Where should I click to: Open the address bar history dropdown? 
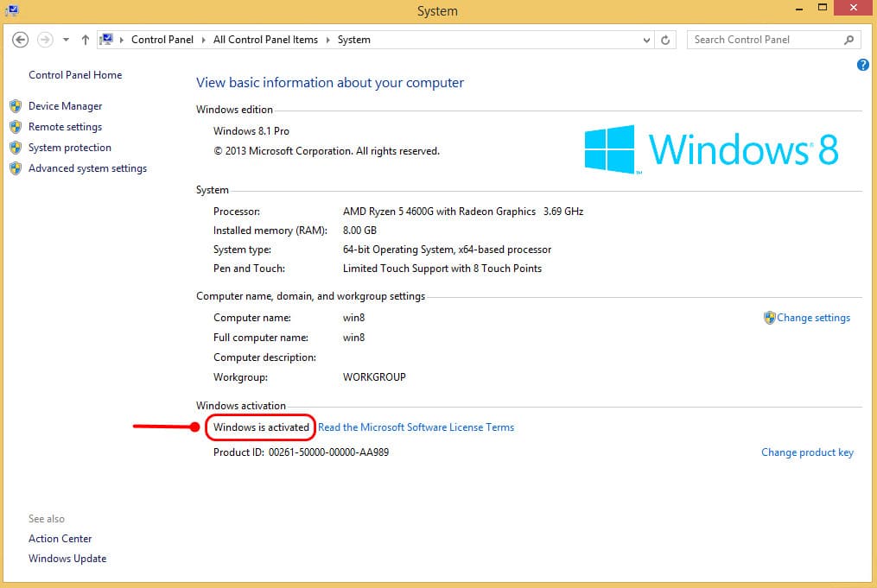coord(646,40)
